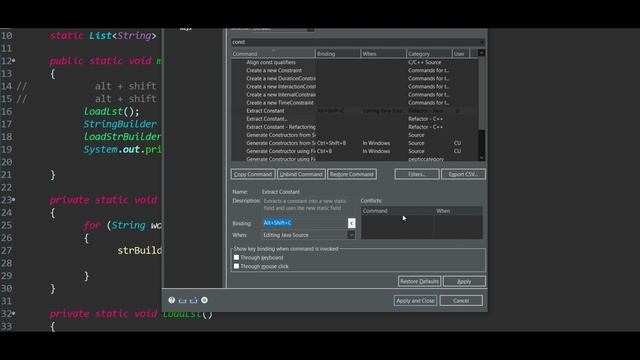This screenshot has height=360, width=640.
Task: Cancel the preferences dialog
Action: click(x=461, y=301)
